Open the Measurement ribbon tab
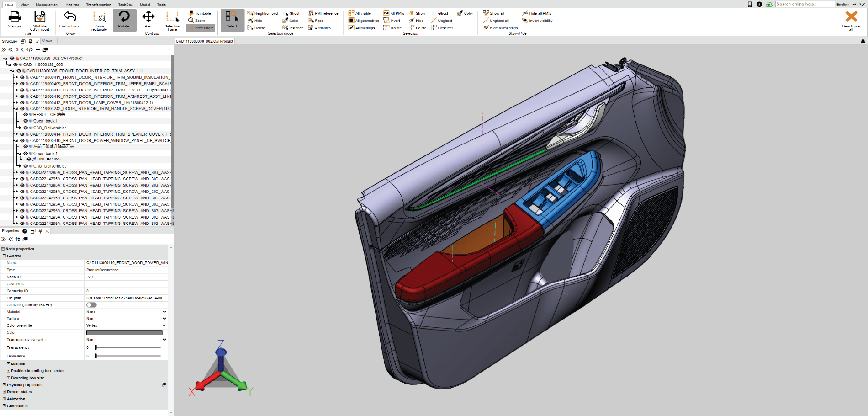This screenshot has width=868, height=416. pos(47,5)
